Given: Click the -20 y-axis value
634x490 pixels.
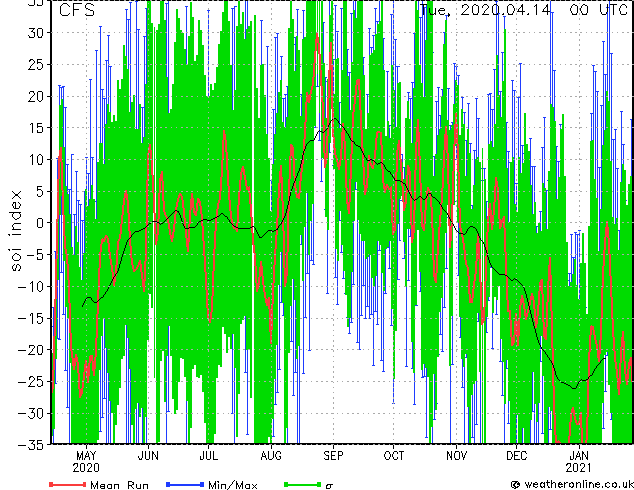Looking at the screenshot, I should click(32, 350).
